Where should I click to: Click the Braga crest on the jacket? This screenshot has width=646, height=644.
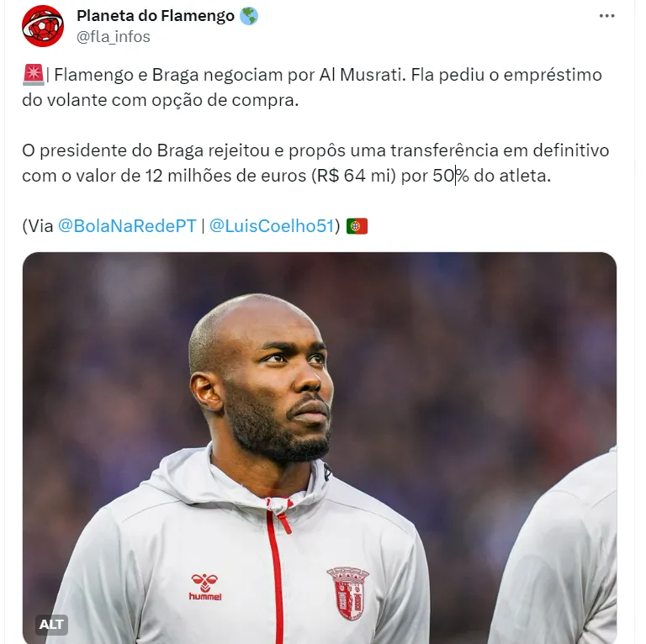(347, 593)
